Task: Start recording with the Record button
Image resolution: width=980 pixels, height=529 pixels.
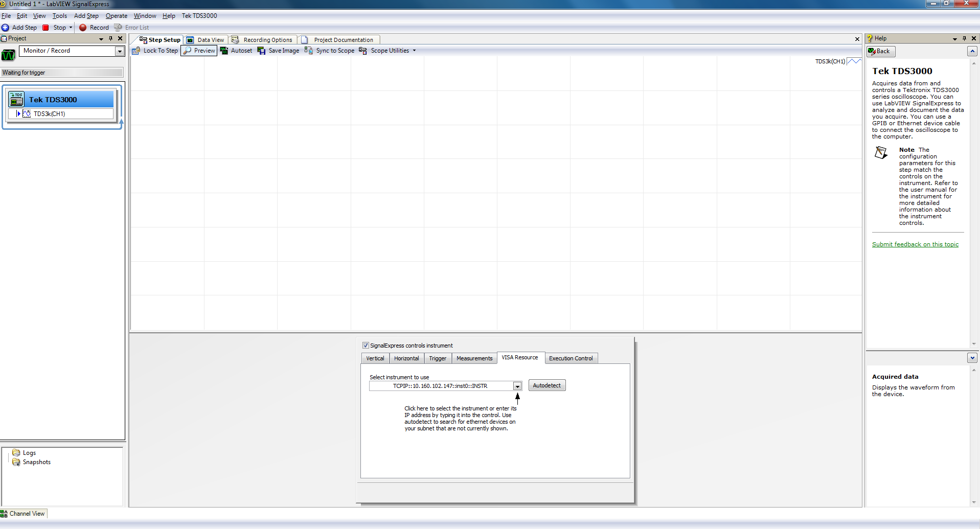Action: 95,28
